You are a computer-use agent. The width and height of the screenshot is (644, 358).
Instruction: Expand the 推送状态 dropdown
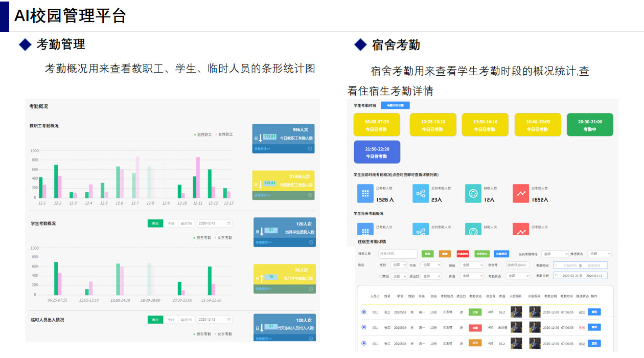coord(599,254)
